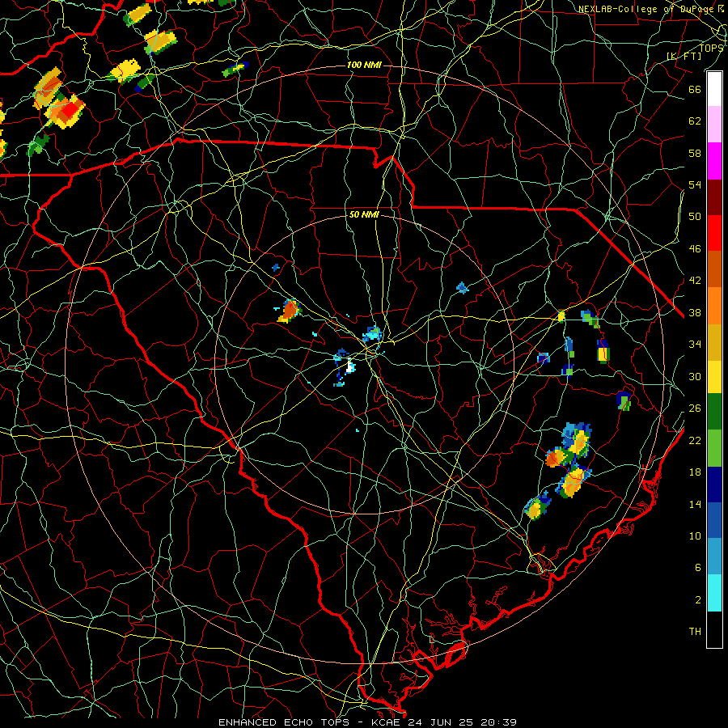Click the '2' scale label

(698, 600)
